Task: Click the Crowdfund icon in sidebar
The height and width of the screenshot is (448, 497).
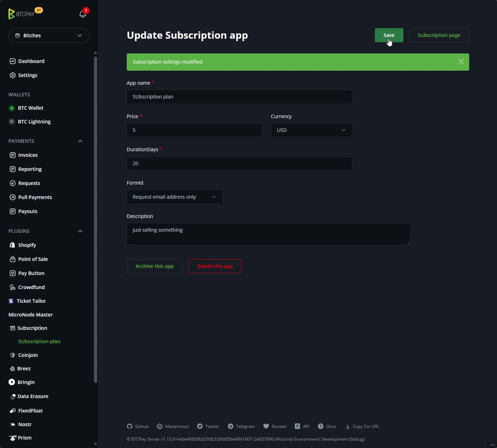Action: 13,287
